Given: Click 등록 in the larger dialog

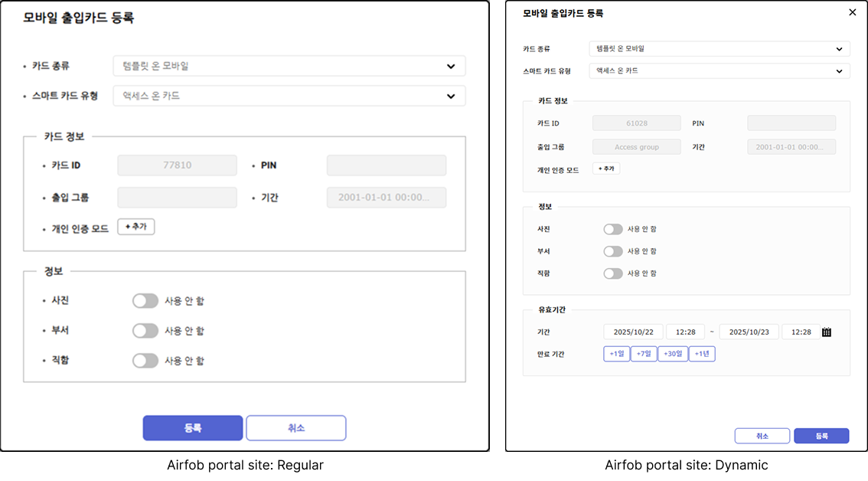Looking at the screenshot, I should coord(192,428).
